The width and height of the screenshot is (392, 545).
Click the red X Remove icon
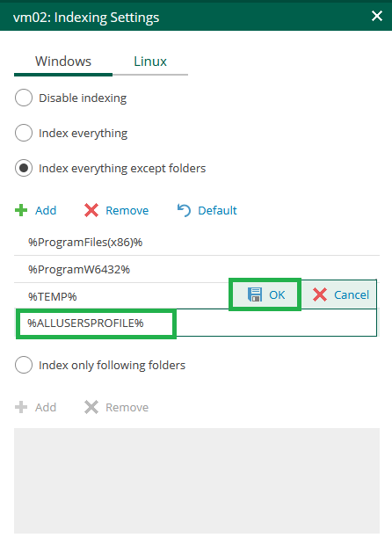tap(91, 210)
